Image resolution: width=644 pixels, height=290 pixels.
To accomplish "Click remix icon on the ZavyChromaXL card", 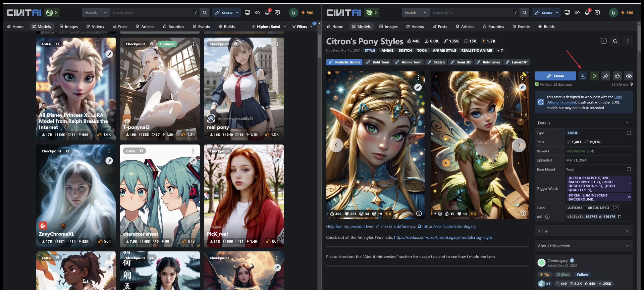I will pyautogui.click(x=109, y=161).
